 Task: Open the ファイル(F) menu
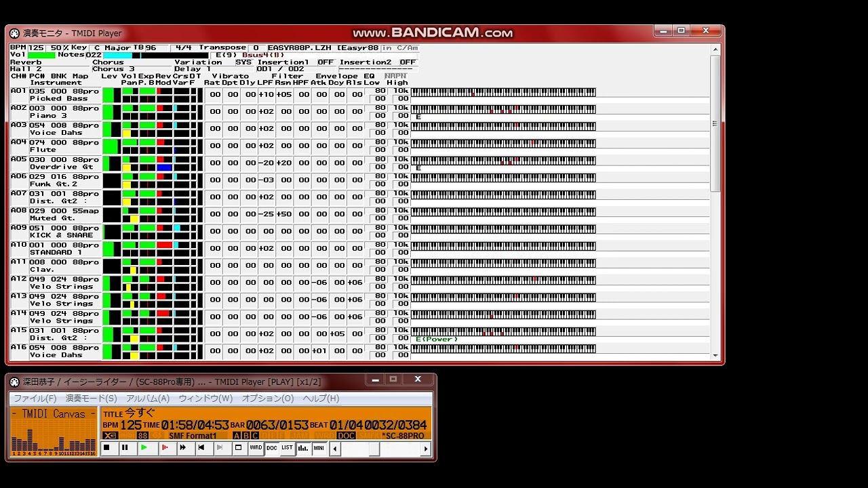point(35,399)
